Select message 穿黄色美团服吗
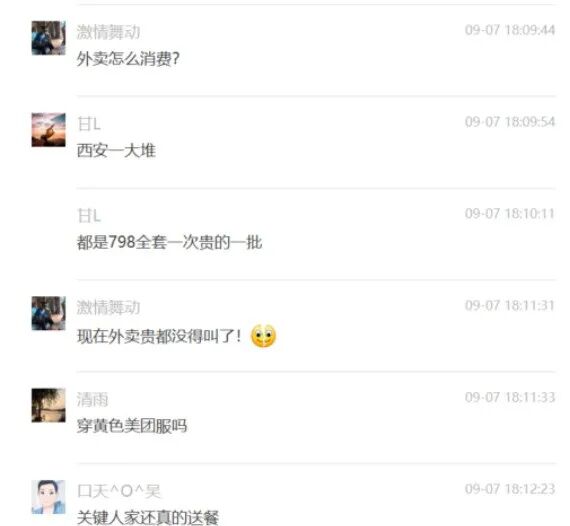570x526 pixels. tap(132, 426)
